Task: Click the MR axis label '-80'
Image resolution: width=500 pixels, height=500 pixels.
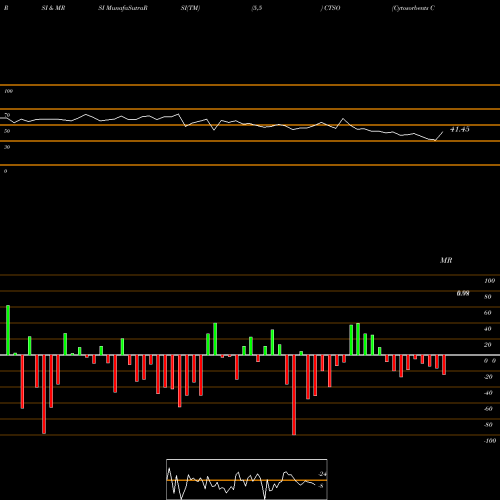Action: click(488, 425)
